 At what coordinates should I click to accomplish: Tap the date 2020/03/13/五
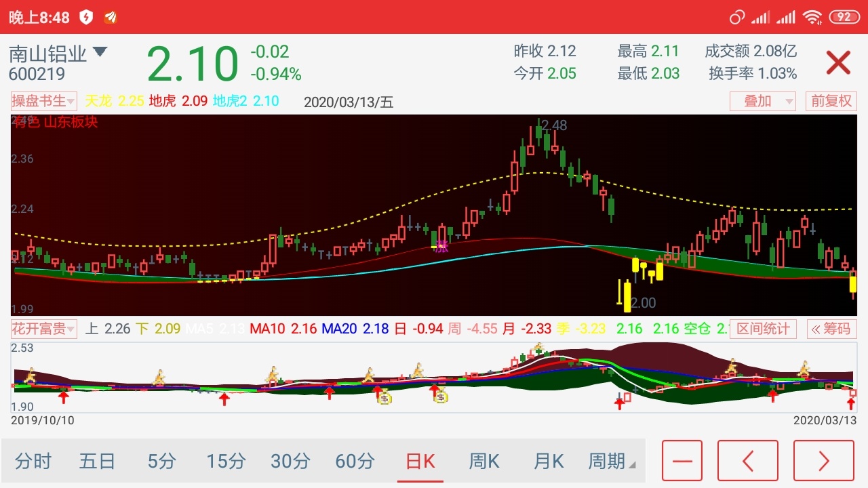tap(349, 102)
